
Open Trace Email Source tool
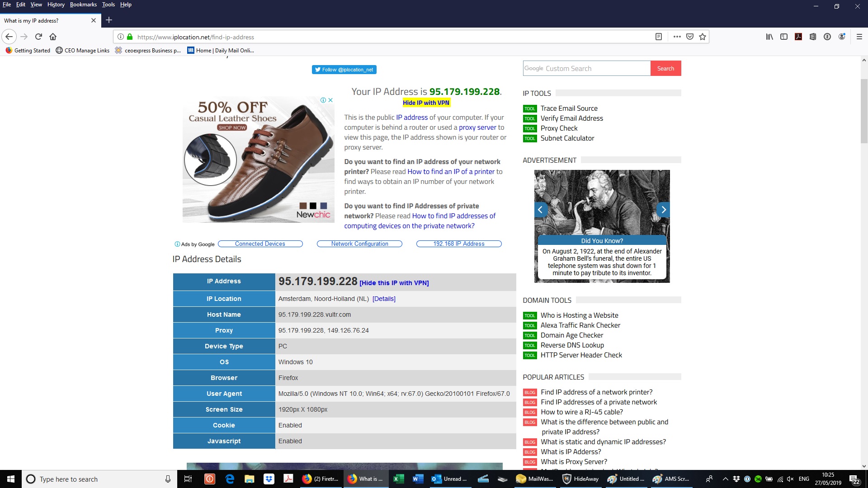coord(569,108)
